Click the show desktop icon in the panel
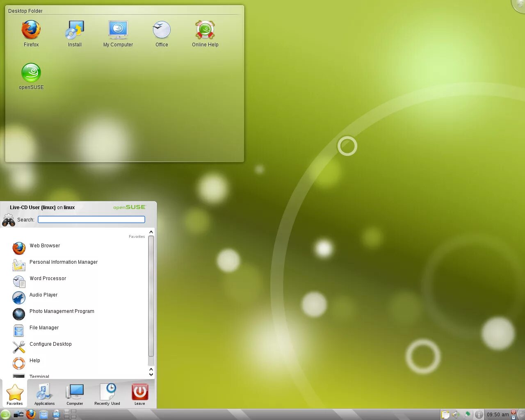 coord(56,414)
